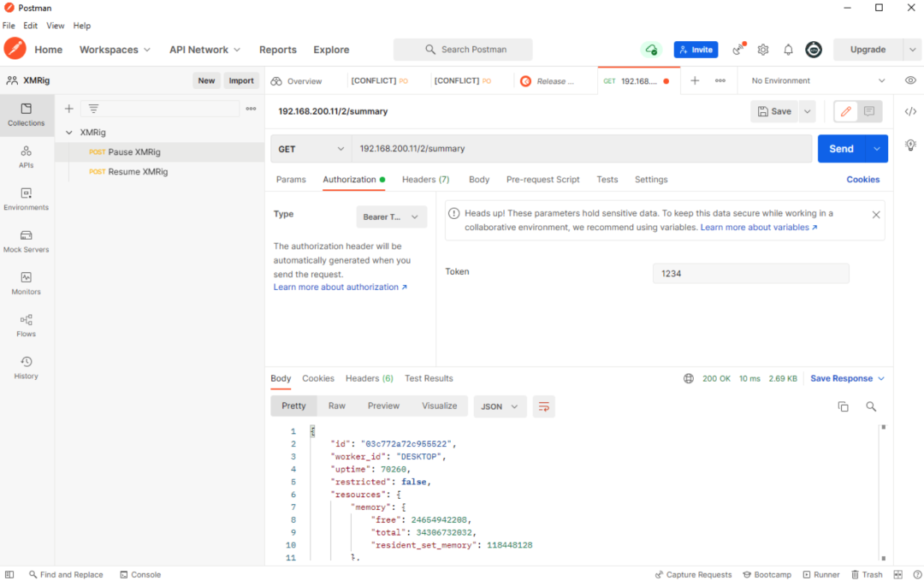Viewport: 924px width, 581px height.
Task: Click the Token input field
Action: [x=750, y=273]
